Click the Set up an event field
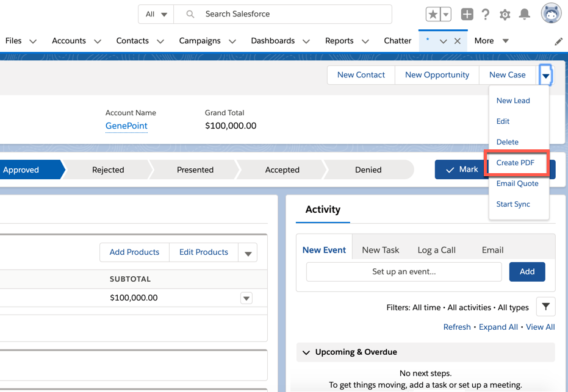Screen dimensions: 568x392 click(404, 272)
